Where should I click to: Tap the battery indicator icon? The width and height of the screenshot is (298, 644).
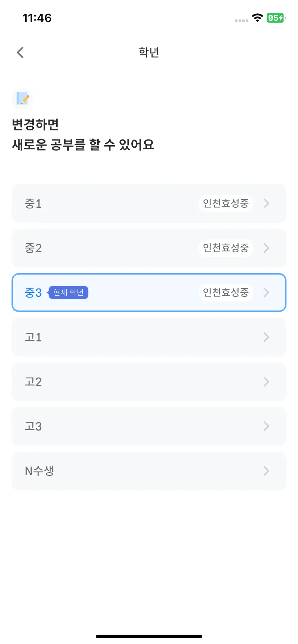point(276,18)
